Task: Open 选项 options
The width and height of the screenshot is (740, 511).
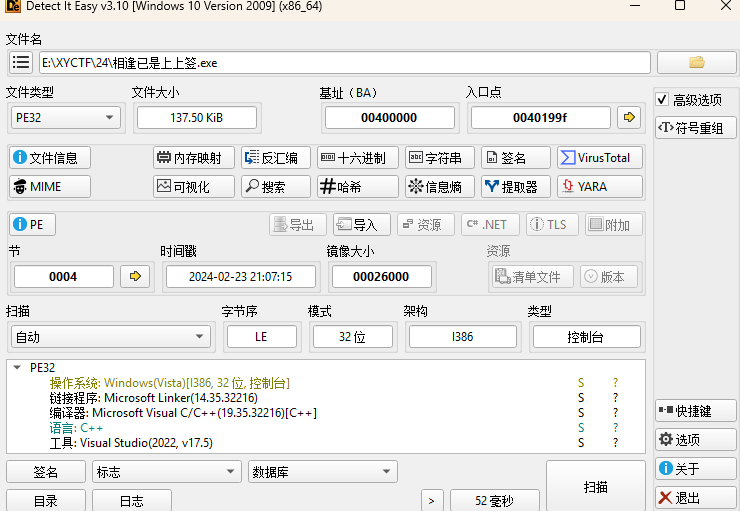Action: pyautogui.click(x=695, y=439)
